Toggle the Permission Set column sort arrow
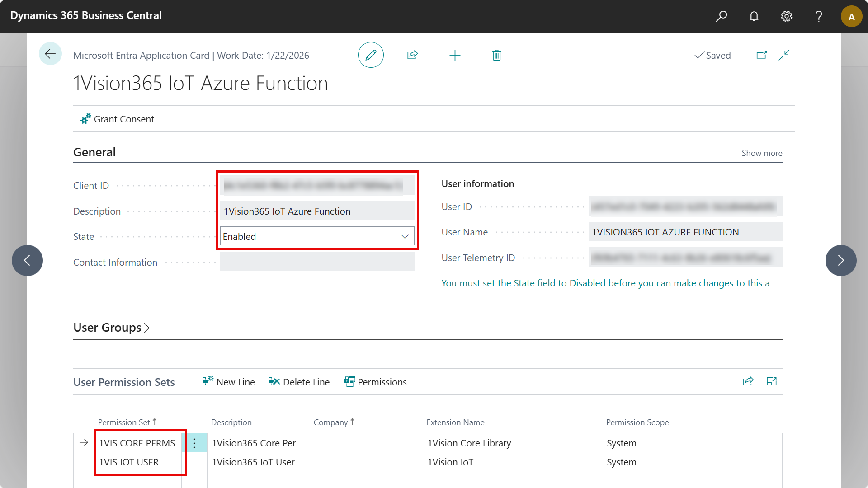 click(155, 421)
